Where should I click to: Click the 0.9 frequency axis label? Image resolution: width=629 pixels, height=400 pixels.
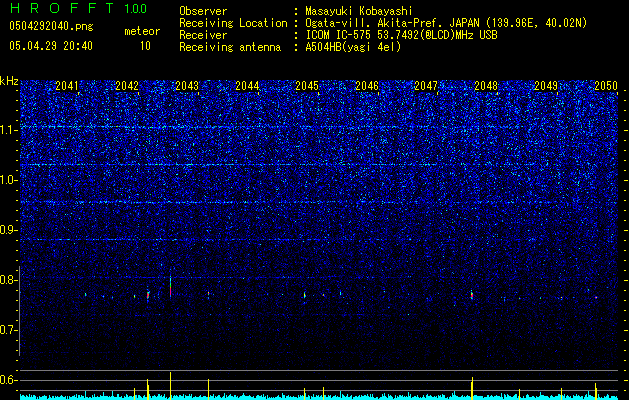[8, 230]
